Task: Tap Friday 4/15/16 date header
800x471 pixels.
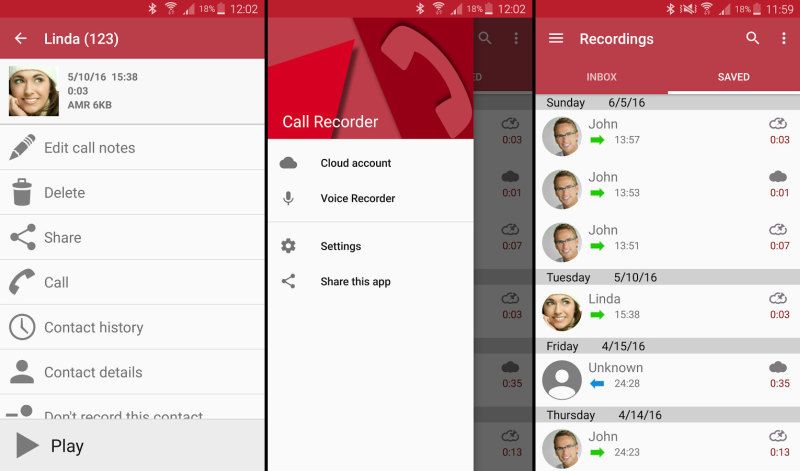Action: pyautogui.click(x=668, y=346)
